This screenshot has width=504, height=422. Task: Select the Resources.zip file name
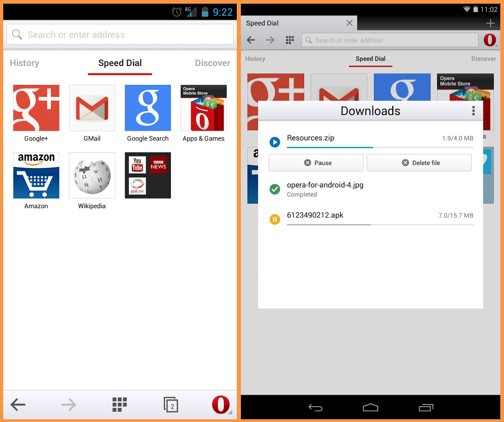point(311,138)
